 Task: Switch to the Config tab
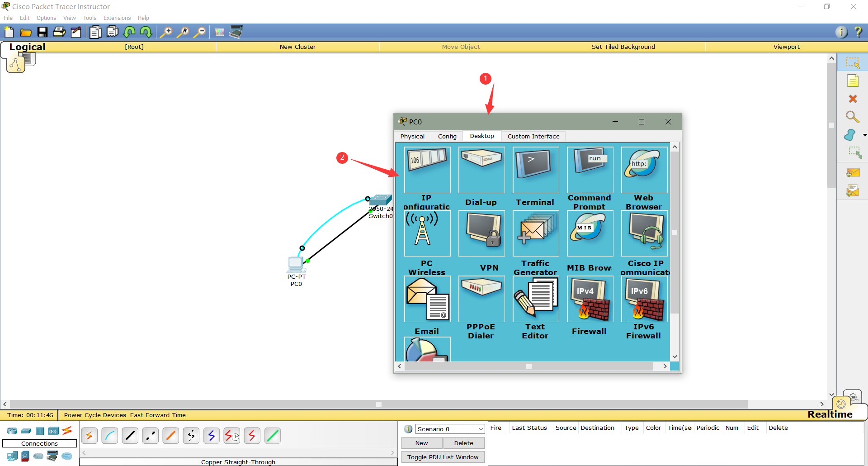point(447,136)
